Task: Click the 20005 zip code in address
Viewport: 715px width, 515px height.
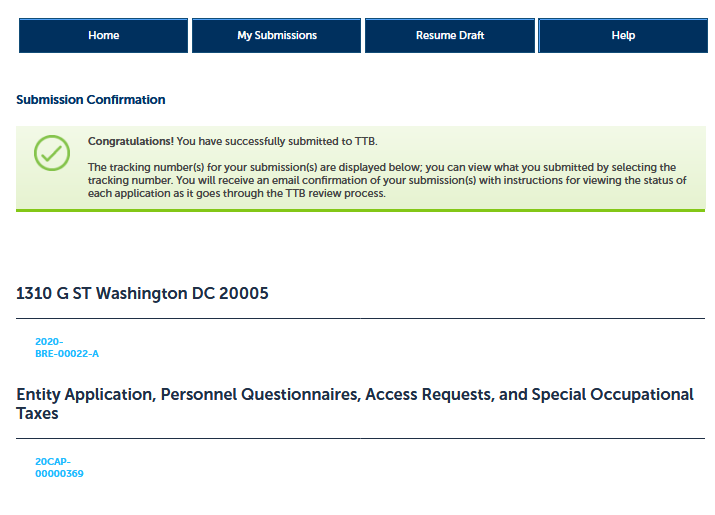Action: 243,294
